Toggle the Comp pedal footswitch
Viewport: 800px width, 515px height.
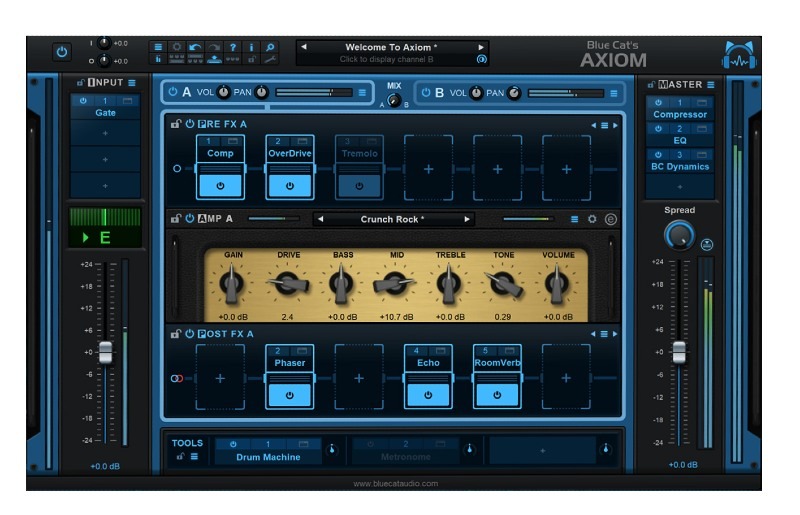pos(220,186)
